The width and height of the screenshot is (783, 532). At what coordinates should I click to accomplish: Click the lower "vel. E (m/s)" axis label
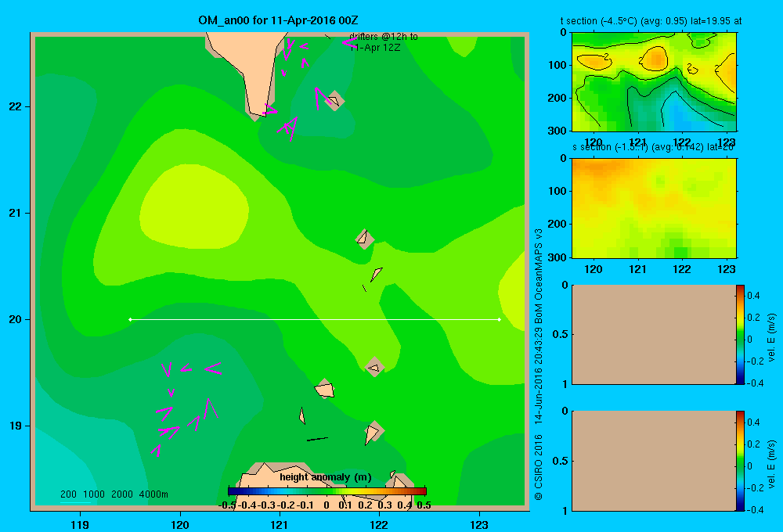(773, 464)
